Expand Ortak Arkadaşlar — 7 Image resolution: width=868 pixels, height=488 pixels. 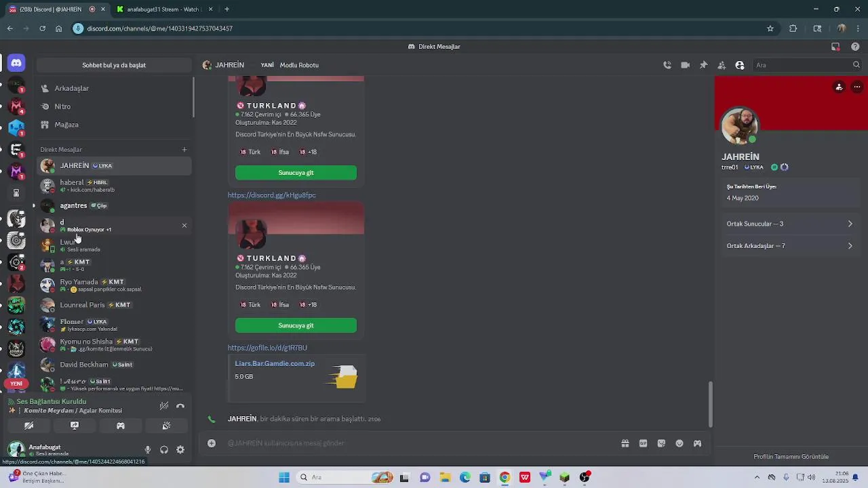(x=789, y=246)
